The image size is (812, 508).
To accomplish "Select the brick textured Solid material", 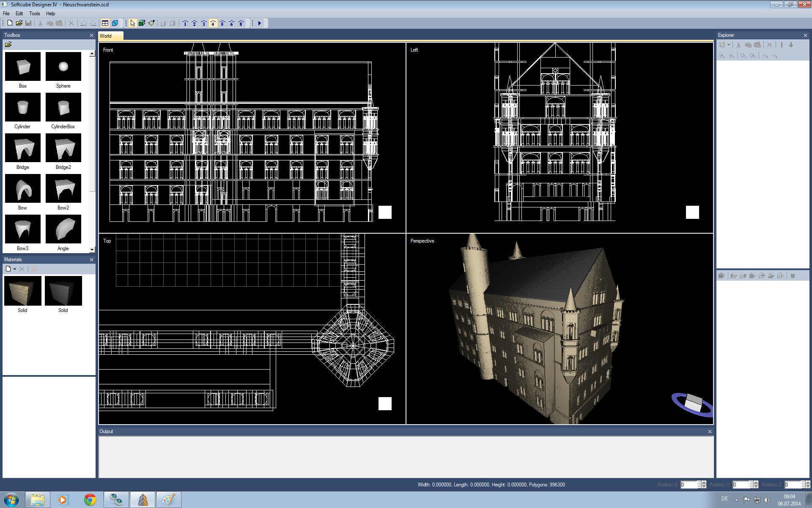I will (23, 291).
